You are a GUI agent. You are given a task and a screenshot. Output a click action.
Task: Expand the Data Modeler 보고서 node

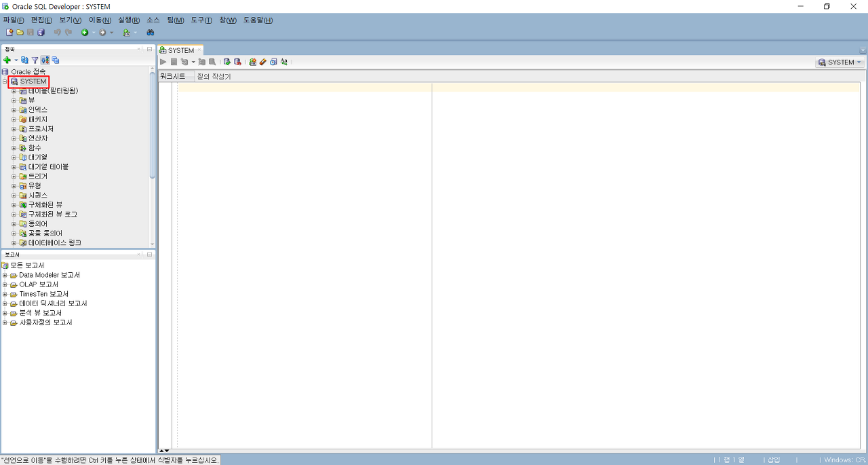click(5, 276)
